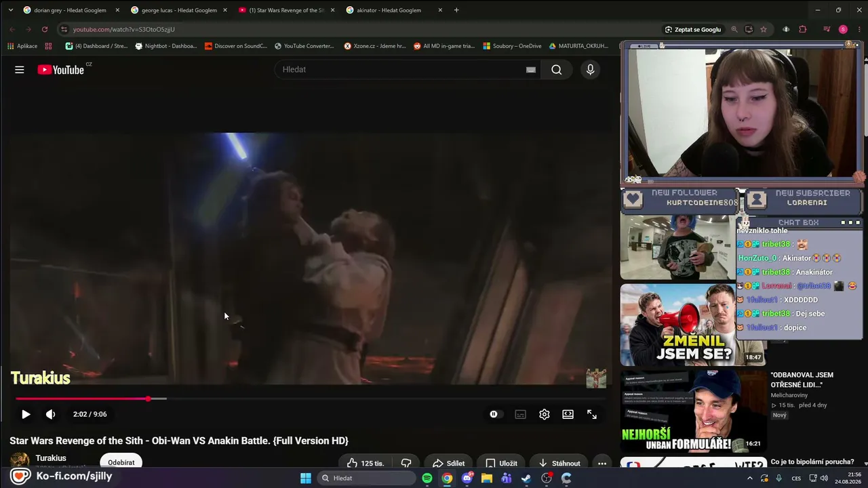This screenshot has width=868, height=488.
Task: Open File Explorer from the taskbar
Action: click(487, 478)
